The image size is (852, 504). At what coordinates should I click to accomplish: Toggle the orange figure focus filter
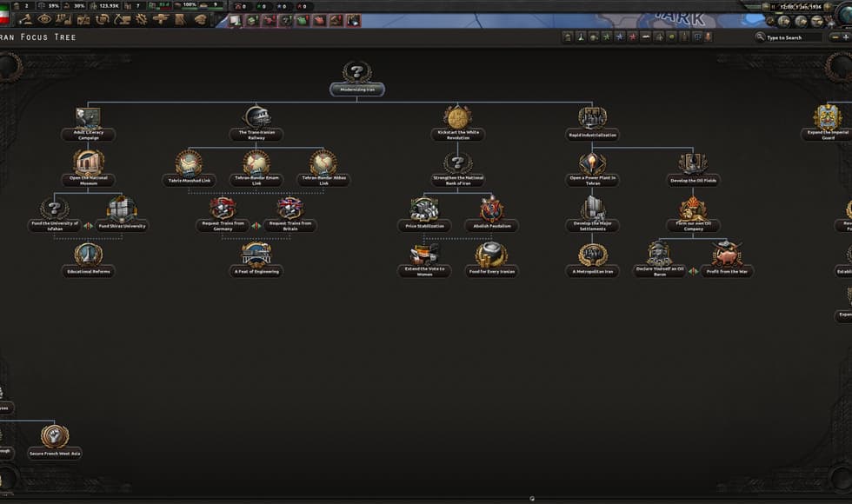709,36
